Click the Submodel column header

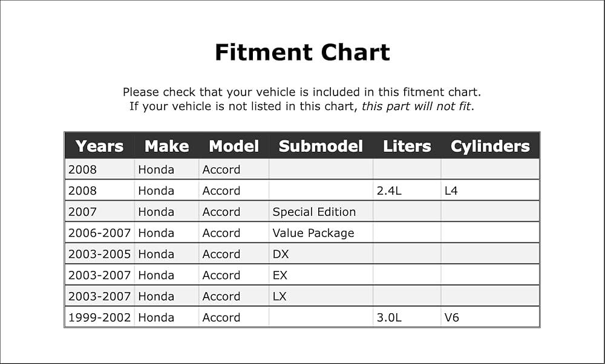coord(321,146)
